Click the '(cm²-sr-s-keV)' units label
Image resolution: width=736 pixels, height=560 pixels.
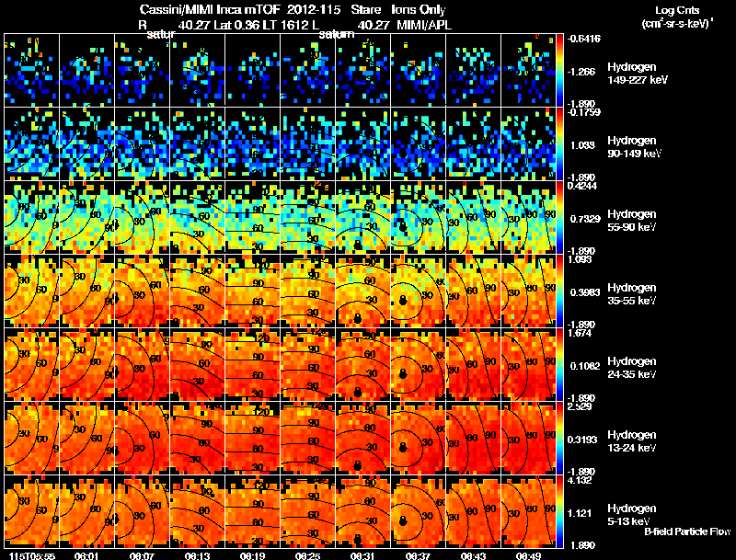click(677, 23)
